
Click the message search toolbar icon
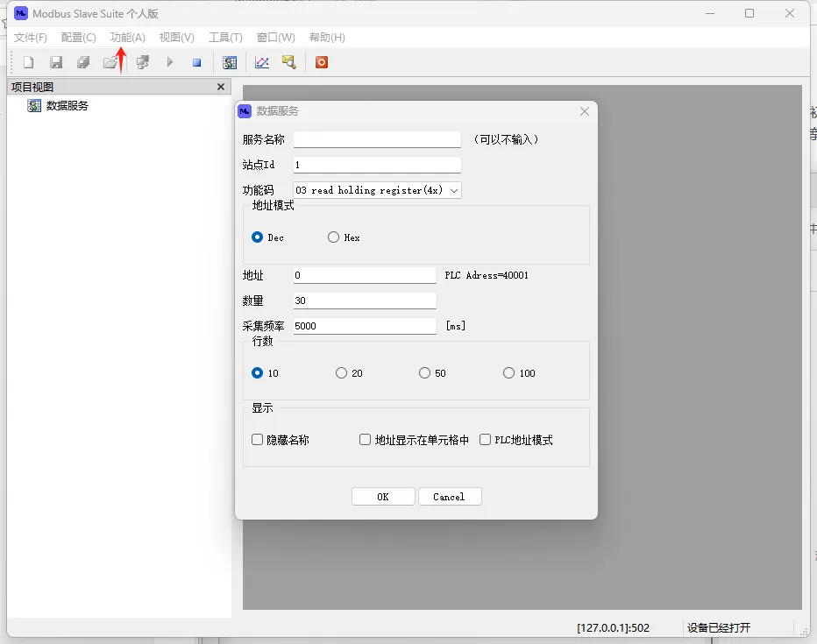pyautogui.click(x=288, y=62)
